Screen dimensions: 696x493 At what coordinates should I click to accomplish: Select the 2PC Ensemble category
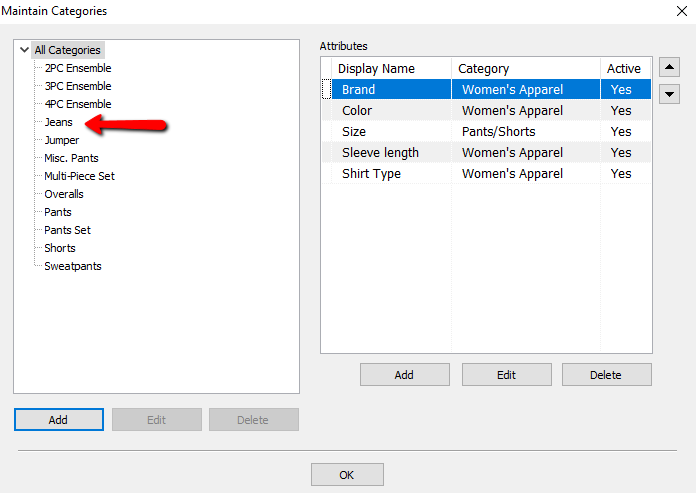click(78, 68)
